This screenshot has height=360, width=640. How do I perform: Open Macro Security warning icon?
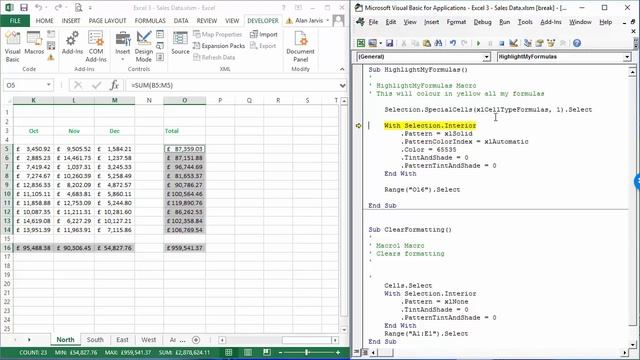coord(51,58)
